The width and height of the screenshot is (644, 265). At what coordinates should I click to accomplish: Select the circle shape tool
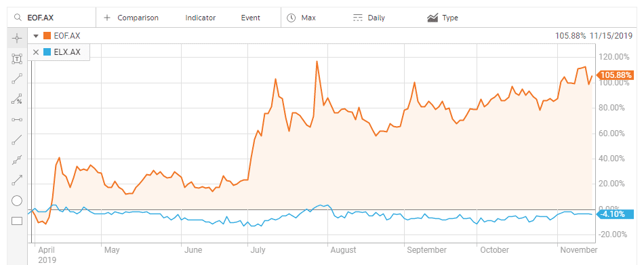point(16,201)
